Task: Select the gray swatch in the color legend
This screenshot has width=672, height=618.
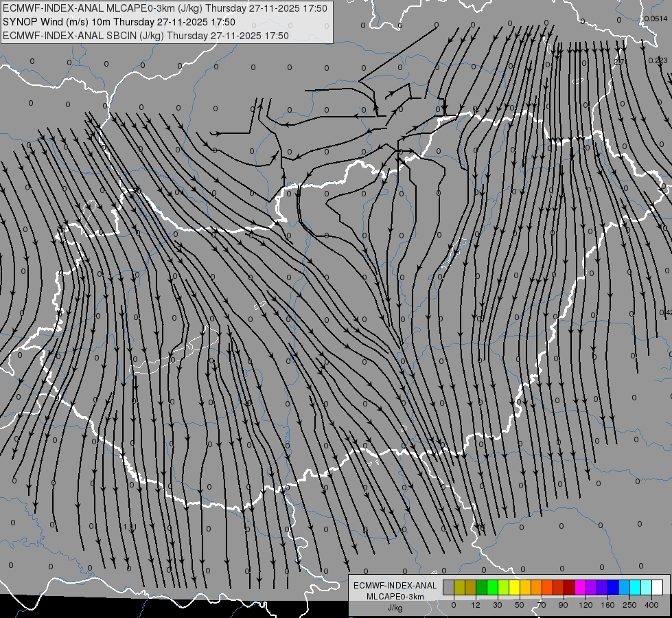Action: [x=449, y=587]
